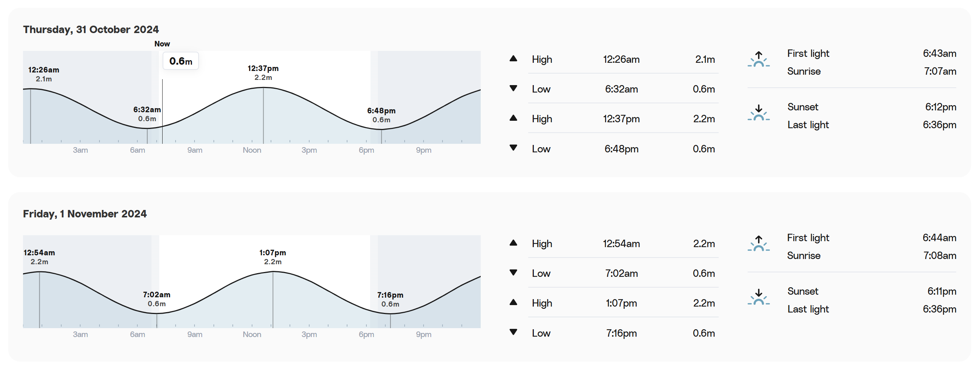Click the down-triangle beside Friday 7:16pm Low
980x369 pixels.
click(x=513, y=332)
